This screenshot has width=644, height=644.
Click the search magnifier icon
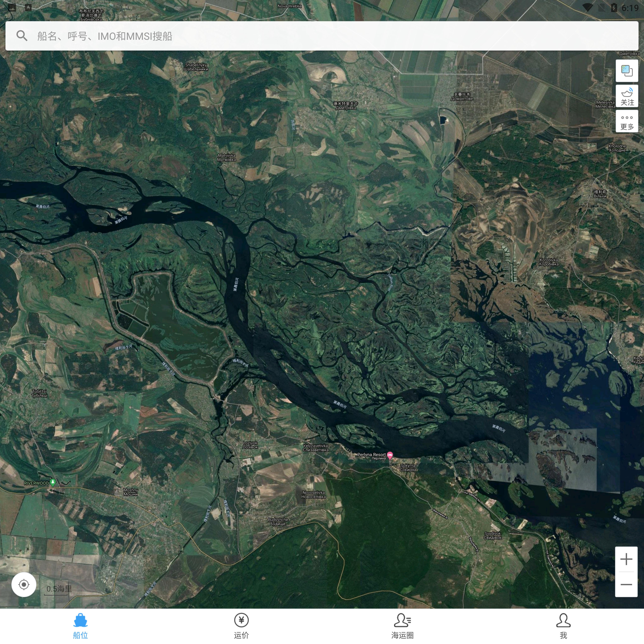(22, 36)
